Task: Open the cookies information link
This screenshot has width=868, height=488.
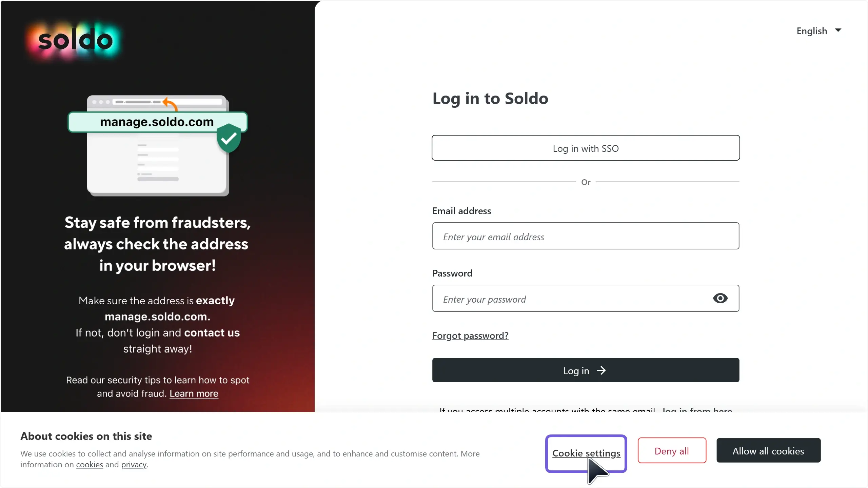Action: pyautogui.click(x=90, y=465)
